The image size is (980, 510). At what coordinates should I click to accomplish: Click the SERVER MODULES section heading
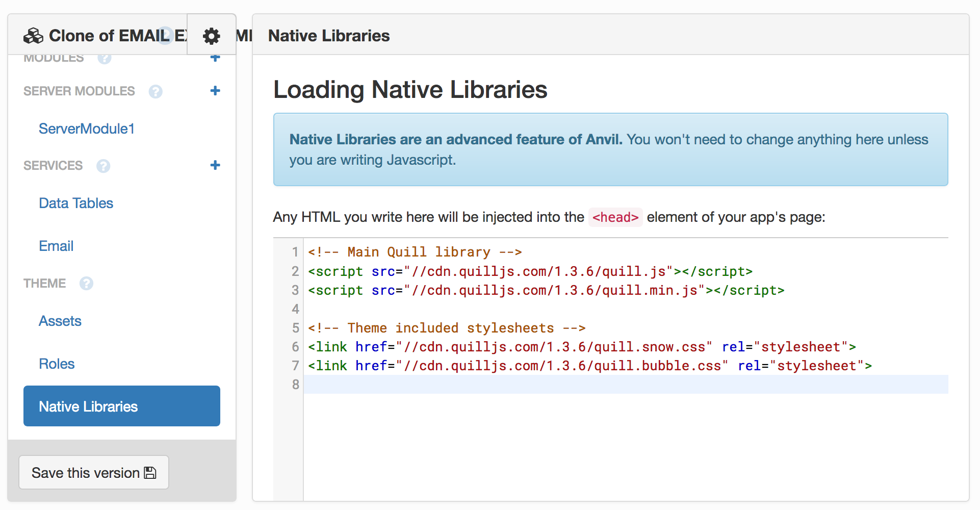point(79,91)
